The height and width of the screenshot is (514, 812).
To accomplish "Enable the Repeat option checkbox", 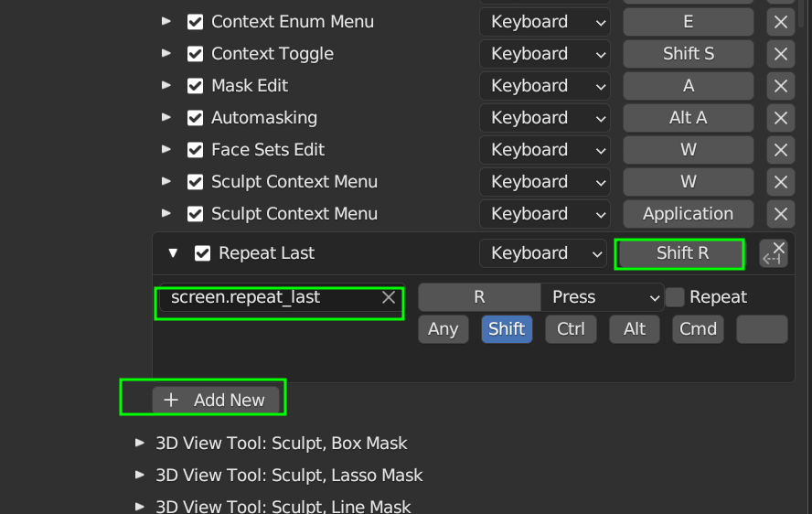I will click(x=675, y=297).
